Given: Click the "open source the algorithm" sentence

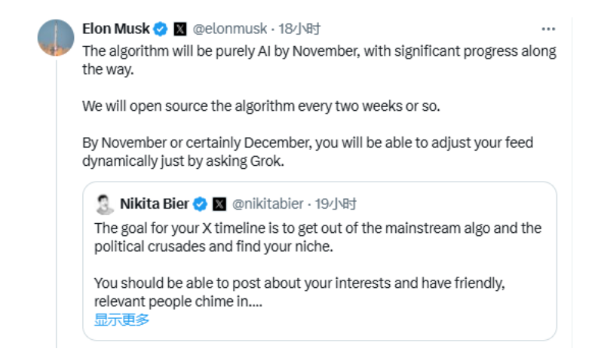Looking at the screenshot, I should [x=260, y=106].
